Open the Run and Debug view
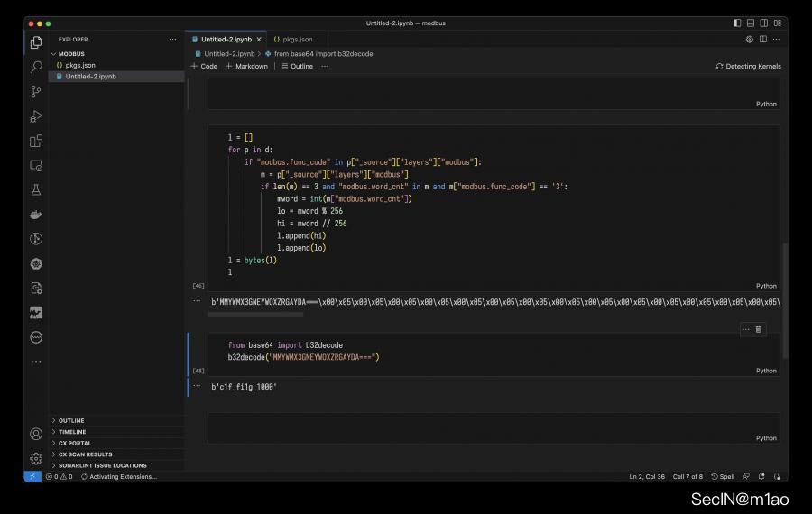The image size is (812, 514). point(36,116)
